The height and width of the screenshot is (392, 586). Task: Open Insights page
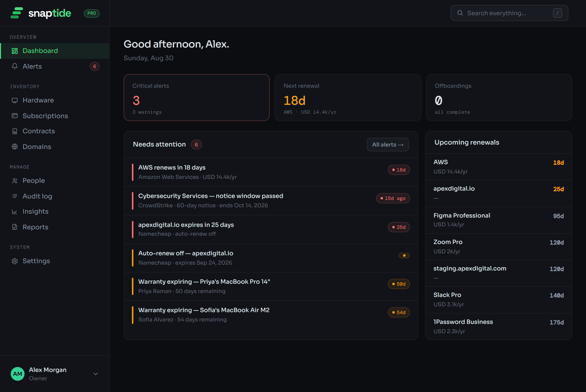(55, 212)
